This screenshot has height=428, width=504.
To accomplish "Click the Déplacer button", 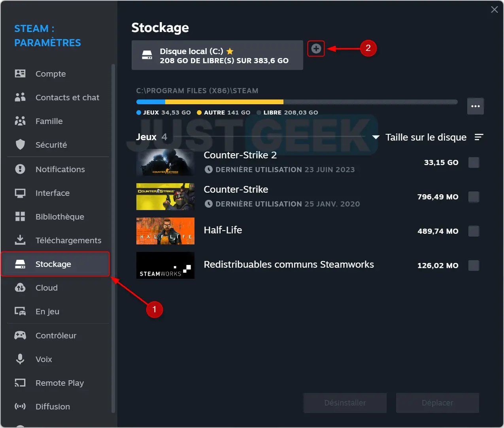I will click(x=437, y=403).
